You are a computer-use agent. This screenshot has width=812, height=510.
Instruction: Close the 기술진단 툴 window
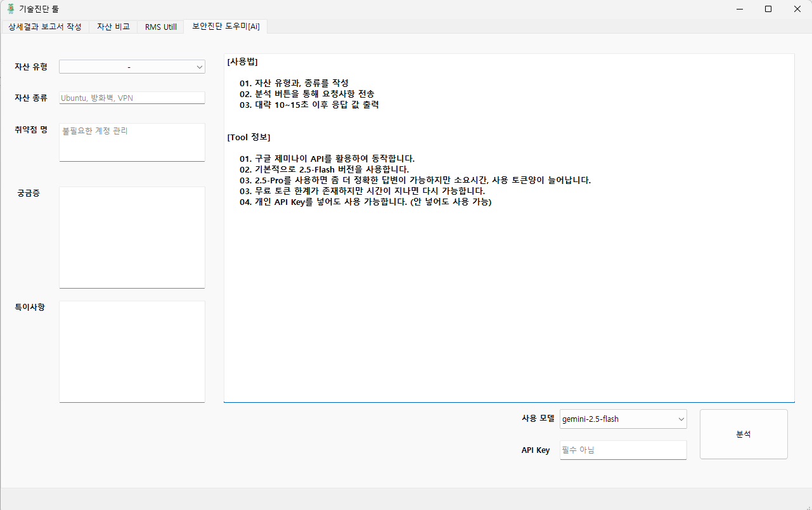click(x=797, y=9)
